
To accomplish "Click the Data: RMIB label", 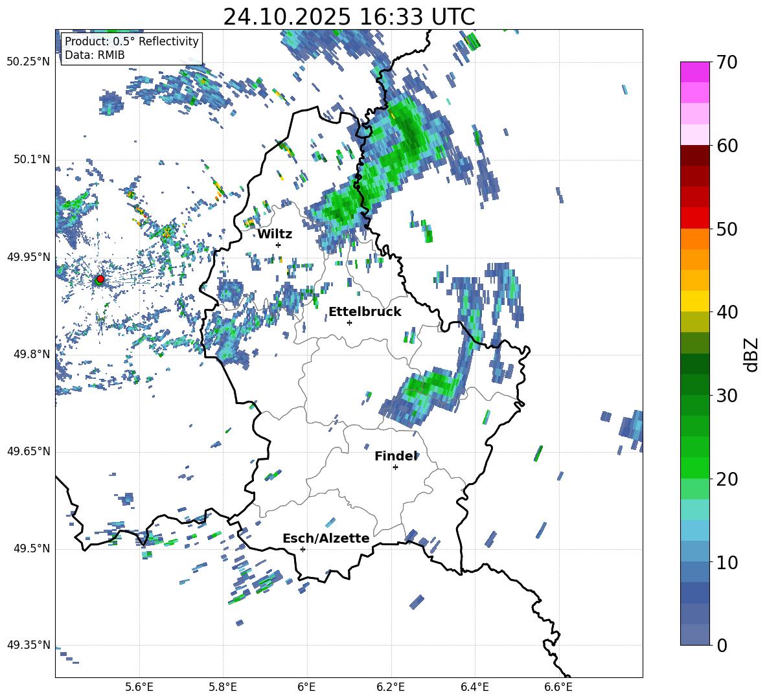I will [95, 55].
